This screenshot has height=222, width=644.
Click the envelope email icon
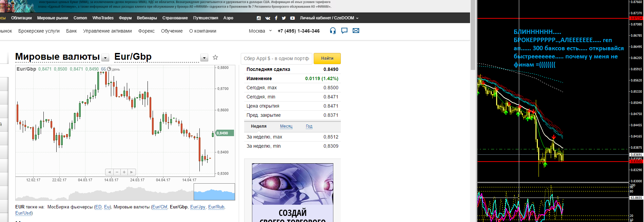click(x=356, y=31)
